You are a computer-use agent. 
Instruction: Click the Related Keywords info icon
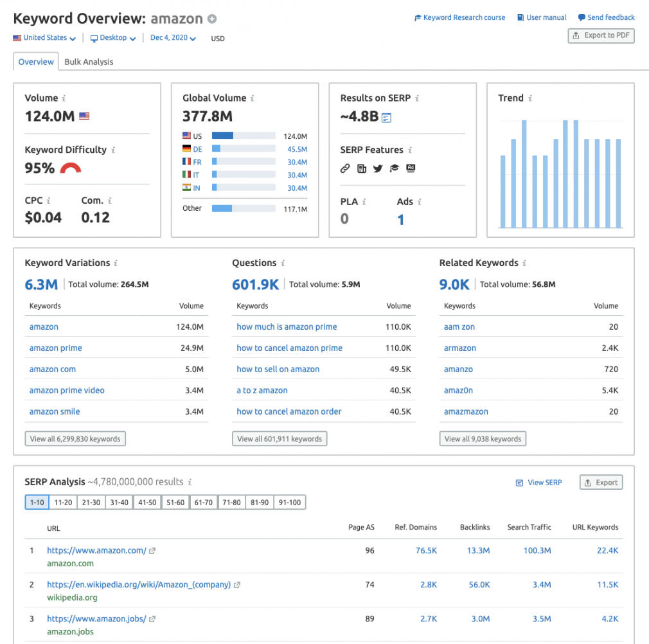click(x=524, y=263)
